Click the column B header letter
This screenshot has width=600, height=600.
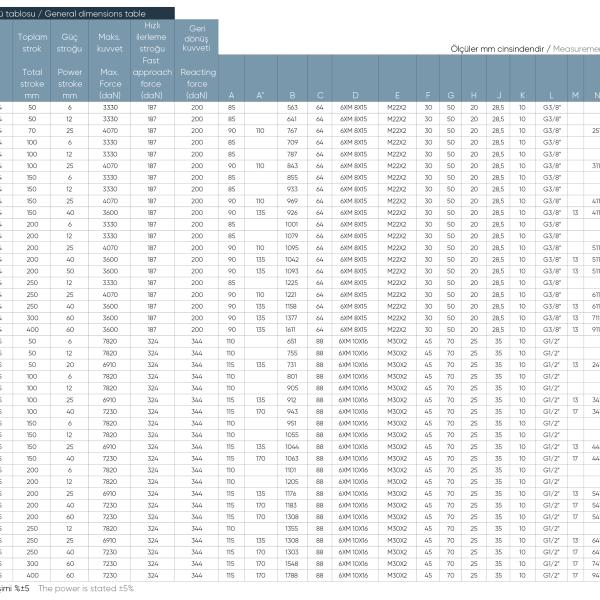pos(292,95)
